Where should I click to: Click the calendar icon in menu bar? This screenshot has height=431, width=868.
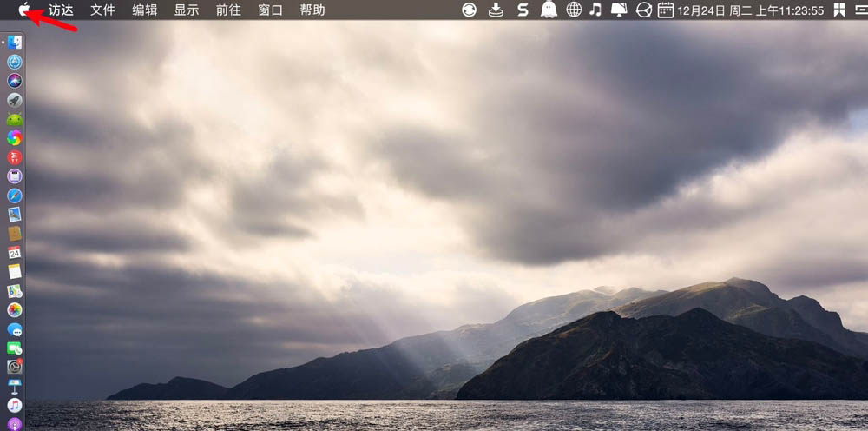[x=666, y=10]
